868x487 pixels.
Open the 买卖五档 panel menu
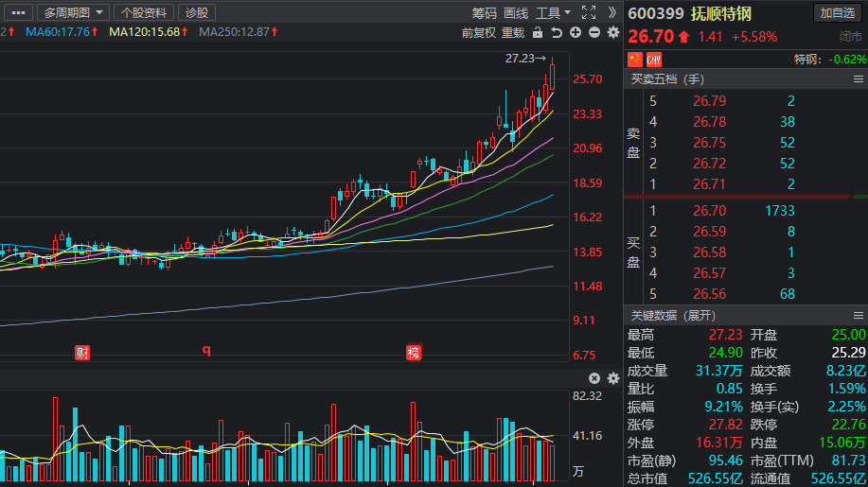point(858,79)
